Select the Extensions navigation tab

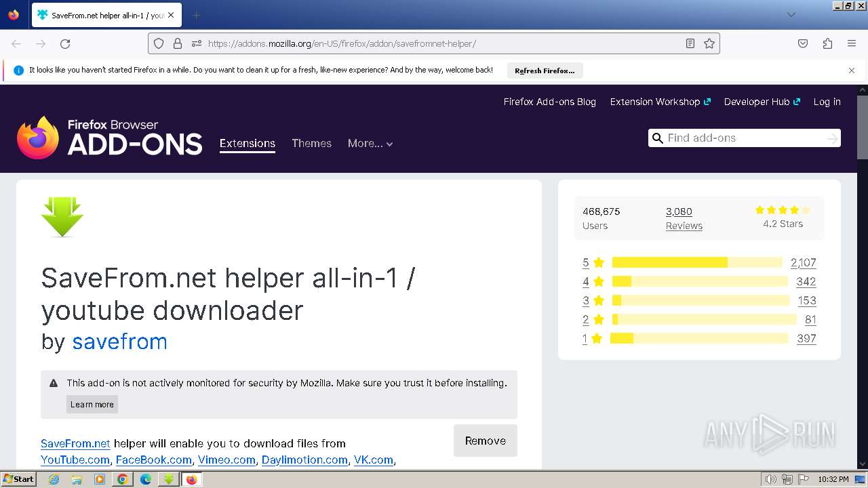248,143
